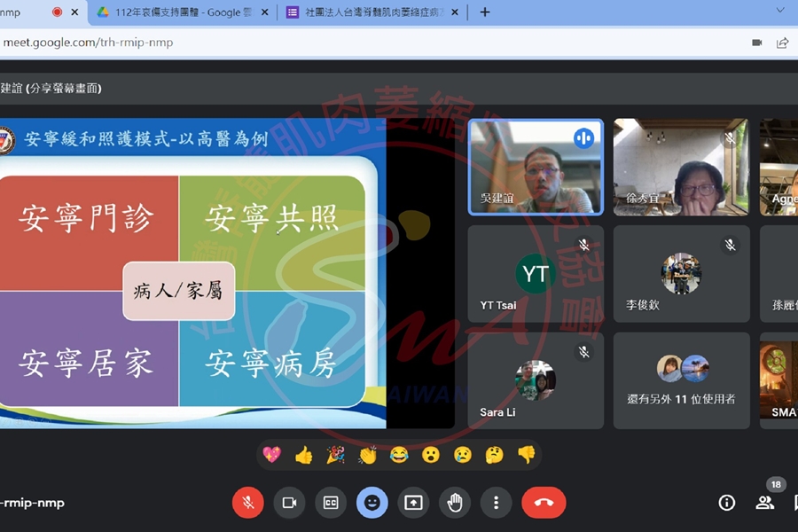Unmute the microphone in the call controls

click(248, 503)
